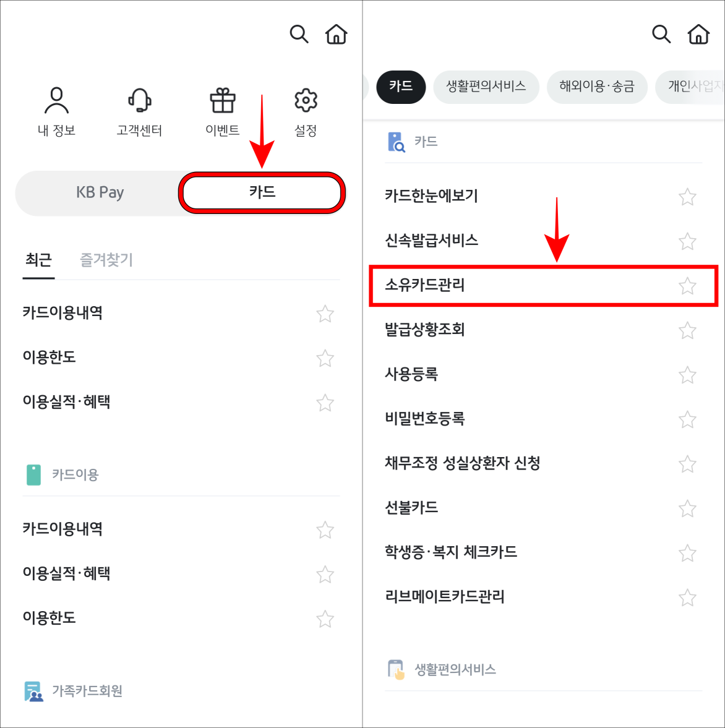
Task: Toggle the favorite star on 소유카드관리
Action: [687, 286]
